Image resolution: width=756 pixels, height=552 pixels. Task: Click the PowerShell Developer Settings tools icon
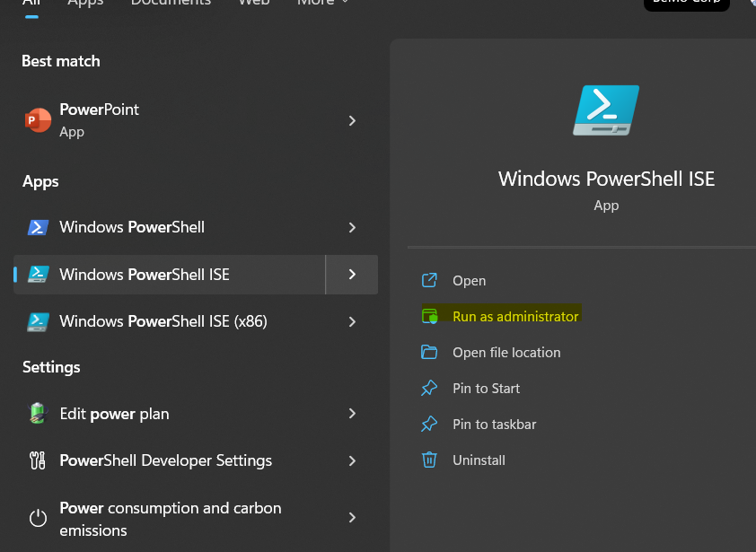(x=38, y=460)
